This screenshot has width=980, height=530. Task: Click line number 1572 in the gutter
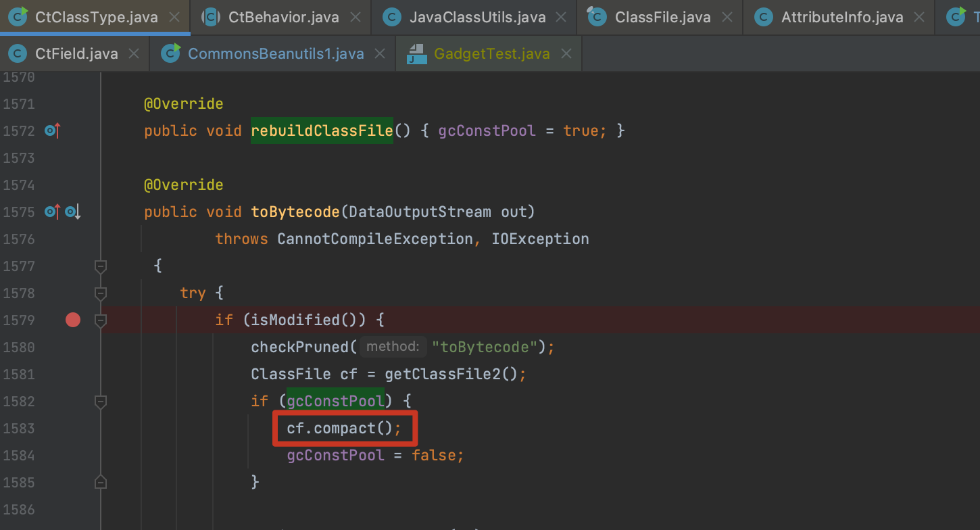tap(19, 130)
